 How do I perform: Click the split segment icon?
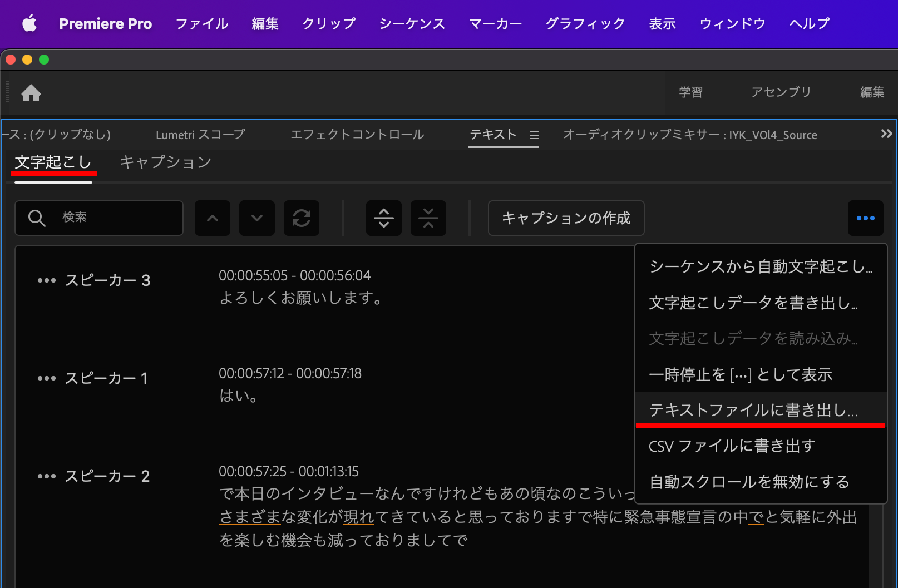pyautogui.click(x=384, y=218)
